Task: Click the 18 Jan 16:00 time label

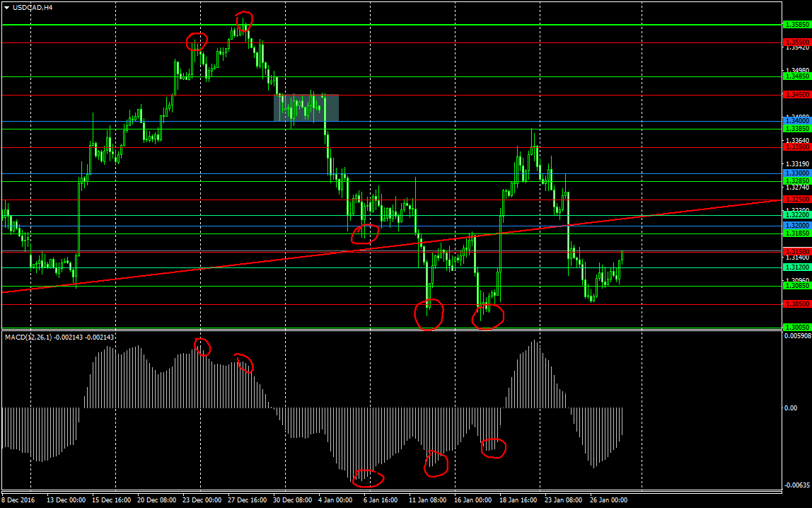Action: tap(518, 500)
